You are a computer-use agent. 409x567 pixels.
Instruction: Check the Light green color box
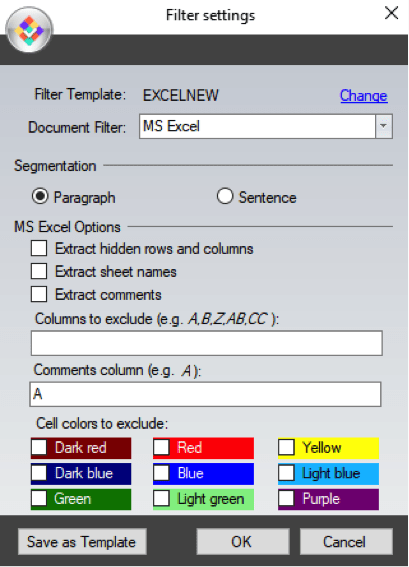161,499
